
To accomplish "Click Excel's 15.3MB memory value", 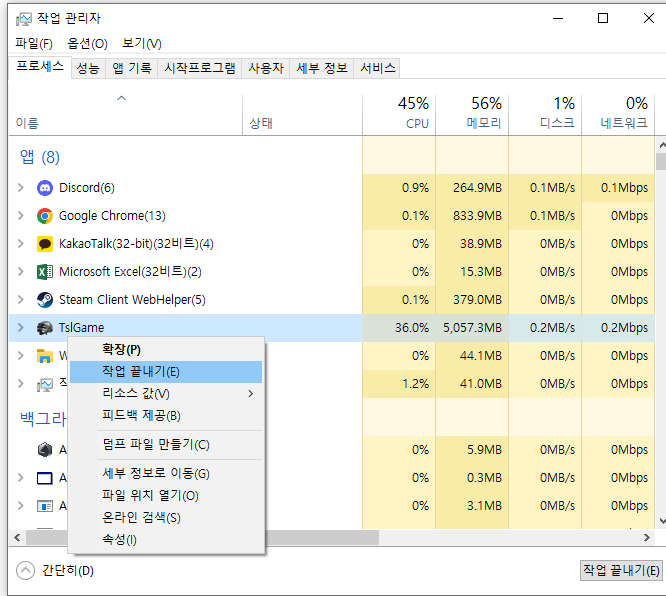I will tap(481, 272).
